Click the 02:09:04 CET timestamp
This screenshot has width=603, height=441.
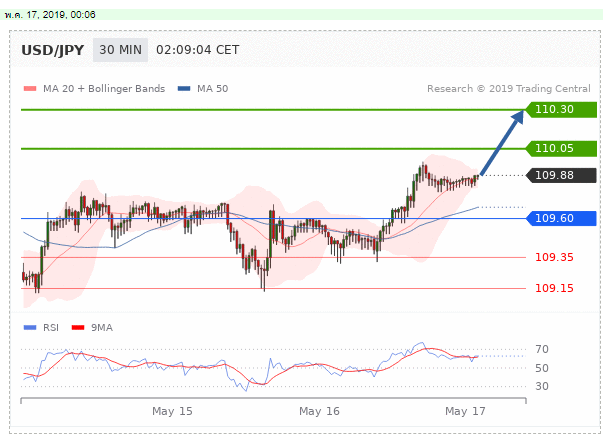coord(198,50)
